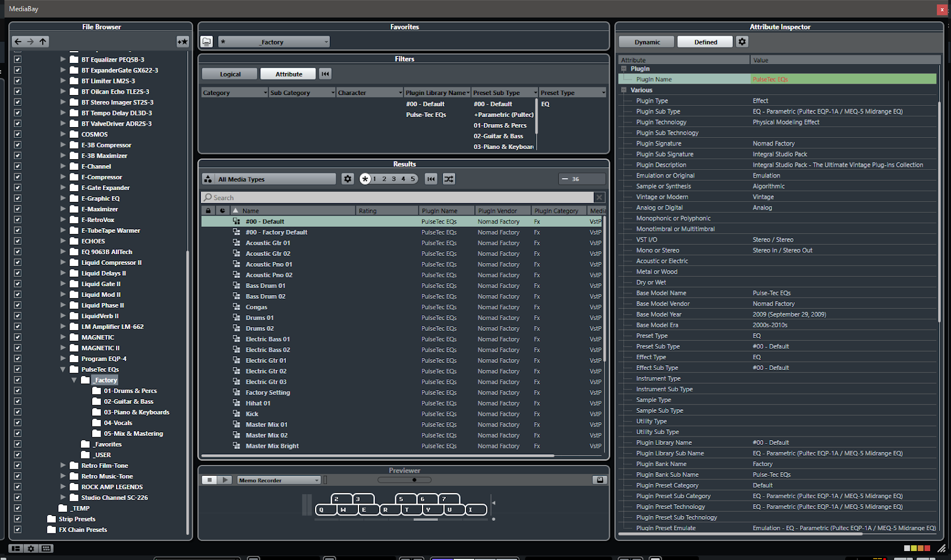Click the Q key on preview keyboard

click(326, 510)
